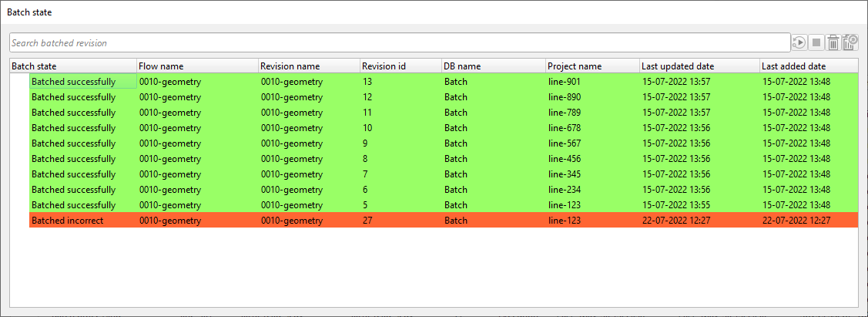The height and width of the screenshot is (317, 868).
Task: Click the Last updated date header
Action: tap(699, 66)
